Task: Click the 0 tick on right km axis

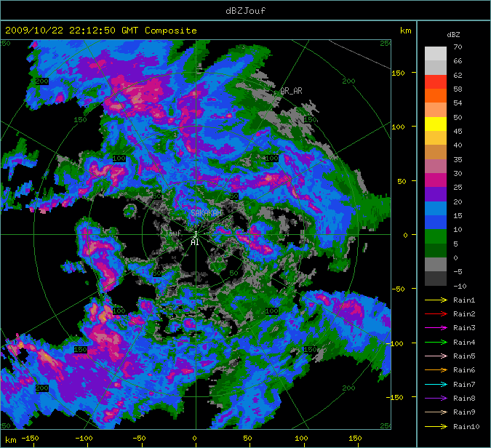Action: click(405, 235)
